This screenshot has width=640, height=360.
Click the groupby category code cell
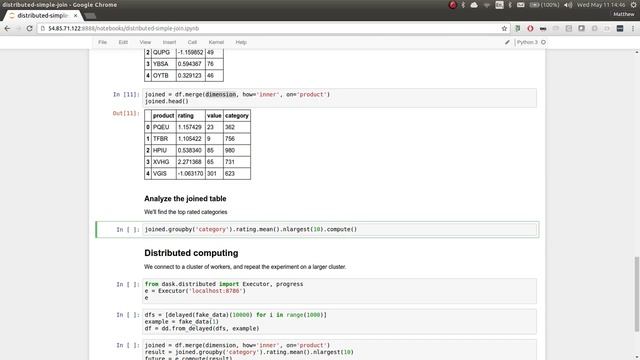click(340, 229)
